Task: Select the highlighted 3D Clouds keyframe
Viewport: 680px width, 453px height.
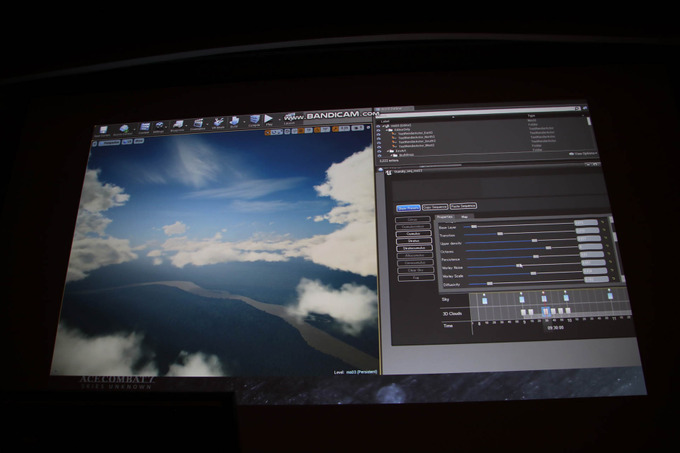Action: [545, 311]
